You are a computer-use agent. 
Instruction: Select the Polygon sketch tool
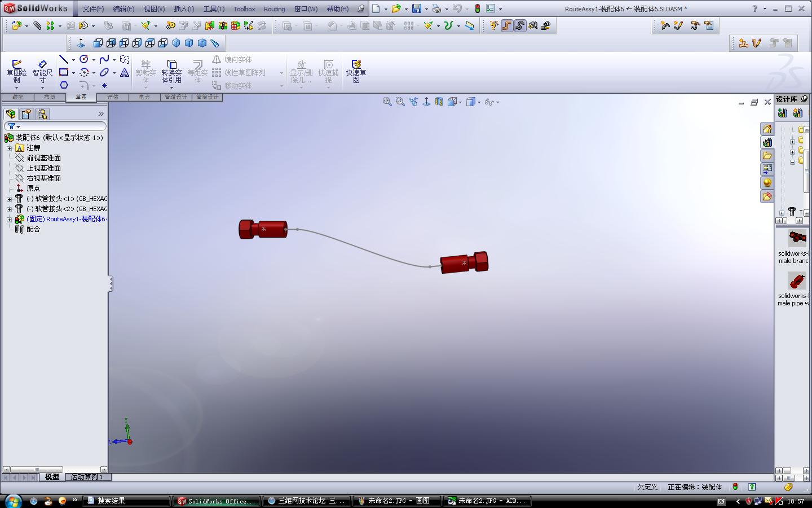(x=64, y=85)
